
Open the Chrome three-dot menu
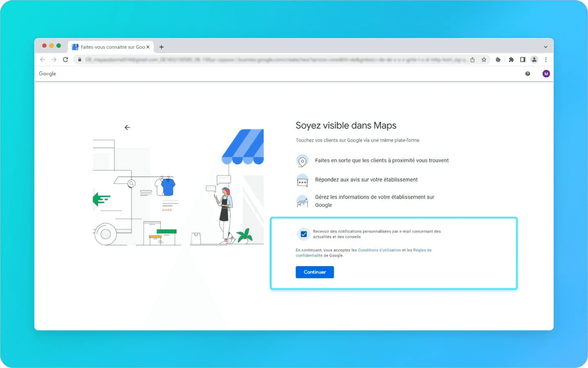click(x=546, y=60)
